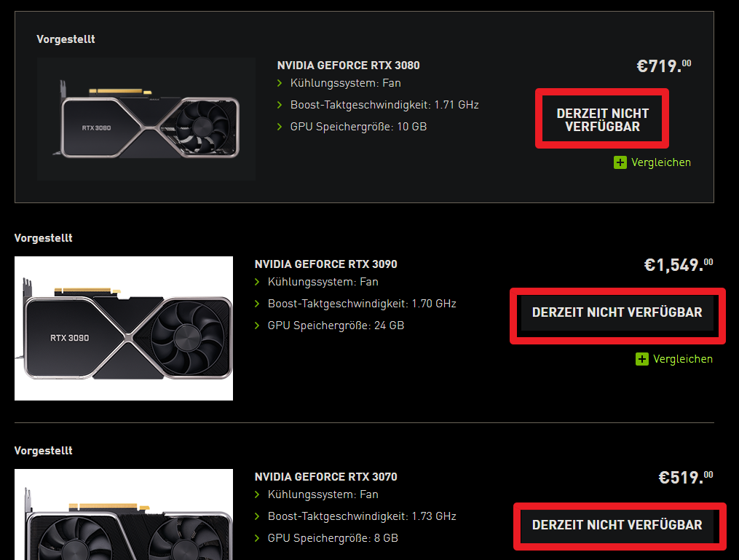Image resolution: width=739 pixels, height=560 pixels.
Task: Open the RTX 3080 graphics card image
Action: pos(146,119)
